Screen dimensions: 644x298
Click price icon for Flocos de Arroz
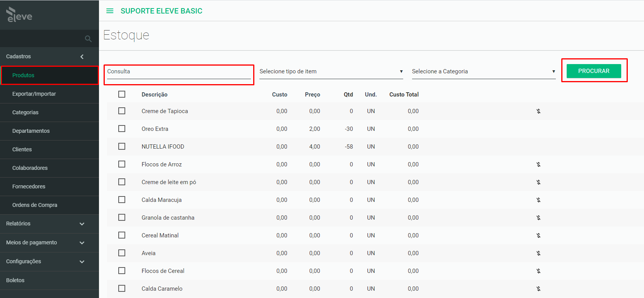(538, 164)
